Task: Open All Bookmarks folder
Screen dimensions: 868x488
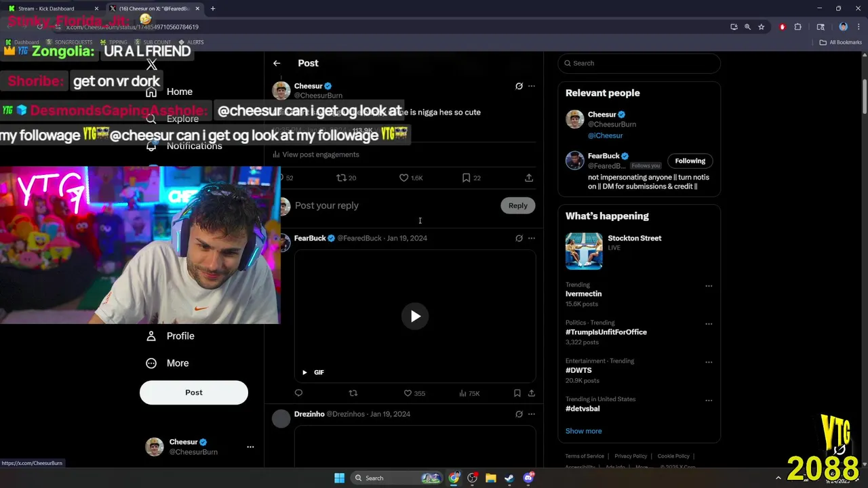Action: pos(841,42)
